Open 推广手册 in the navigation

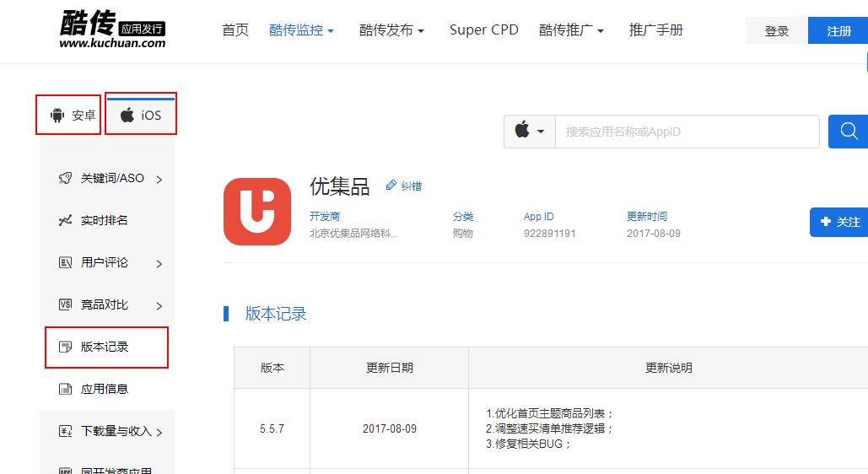click(x=656, y=30)
